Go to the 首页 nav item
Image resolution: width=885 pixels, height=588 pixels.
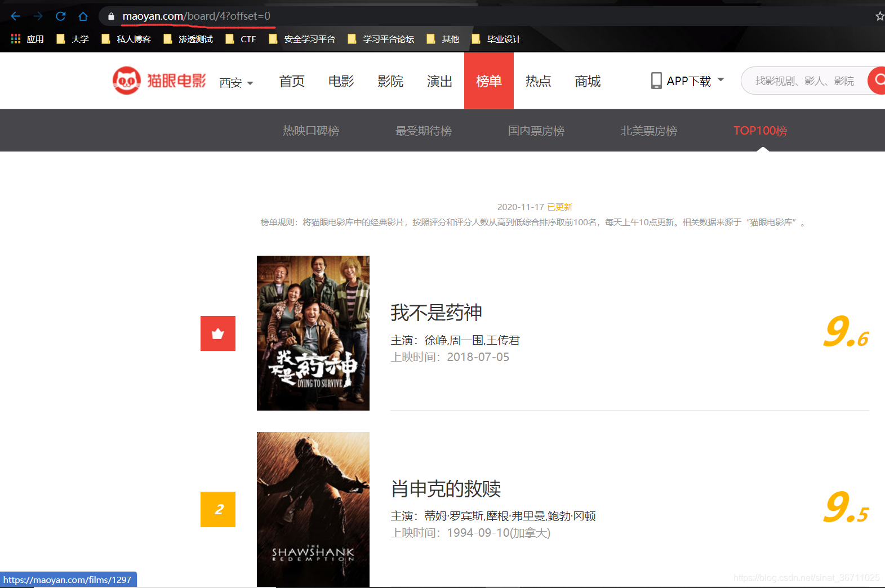pyautogui.click(x=292, y=81)
